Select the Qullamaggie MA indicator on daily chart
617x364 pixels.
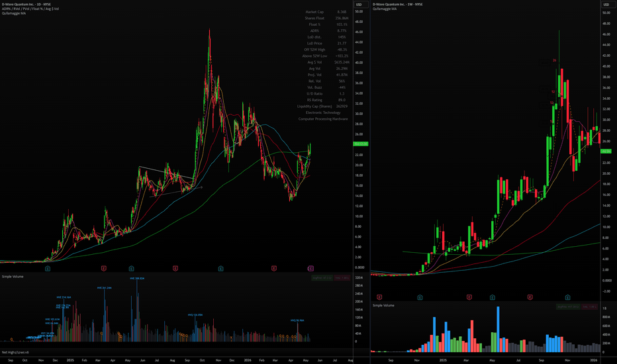(x=14, y=13)
